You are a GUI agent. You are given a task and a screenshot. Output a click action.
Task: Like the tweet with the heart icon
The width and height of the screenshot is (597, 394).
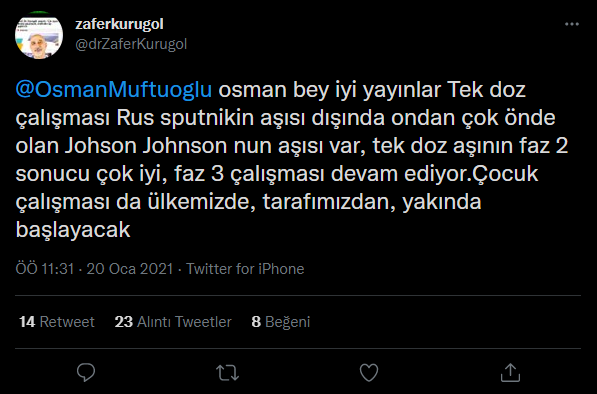tap(369, 372)
